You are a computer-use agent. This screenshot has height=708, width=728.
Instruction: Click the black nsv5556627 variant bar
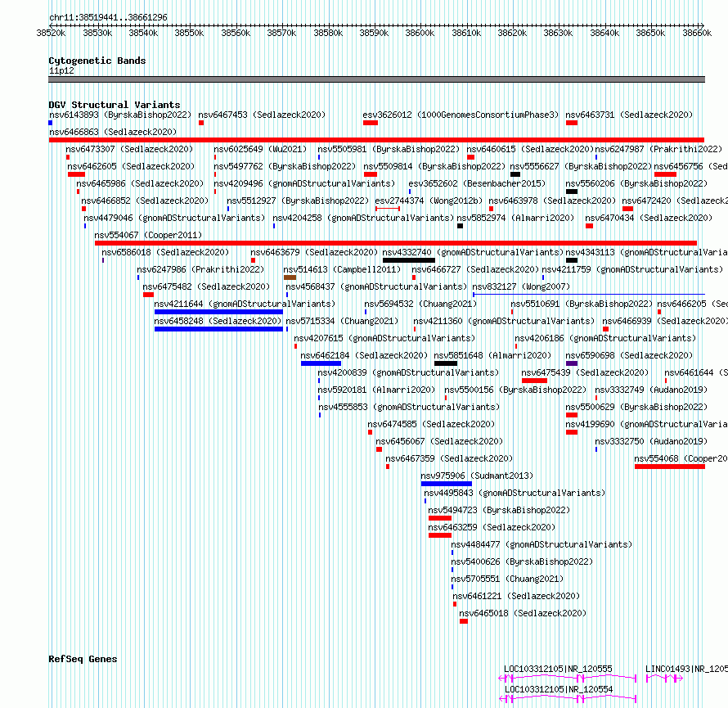515,174
